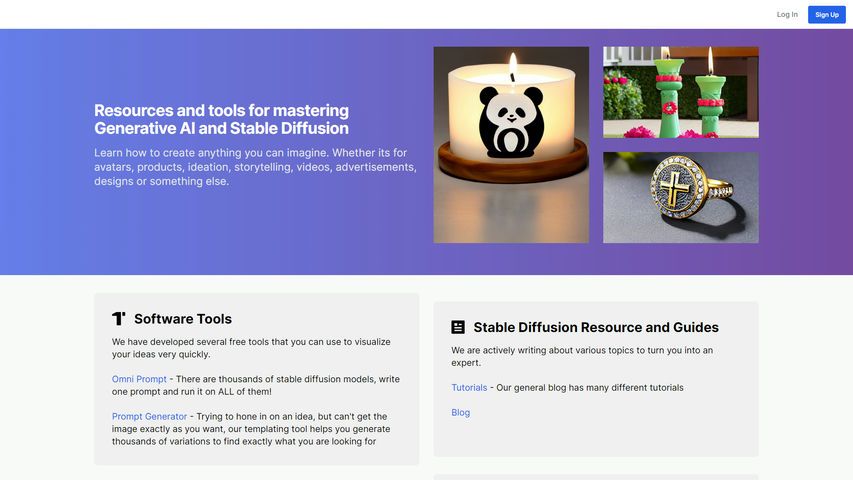853x480 pixels.
Task: Open the gold cross ring image
Action: tap(681, 198)
